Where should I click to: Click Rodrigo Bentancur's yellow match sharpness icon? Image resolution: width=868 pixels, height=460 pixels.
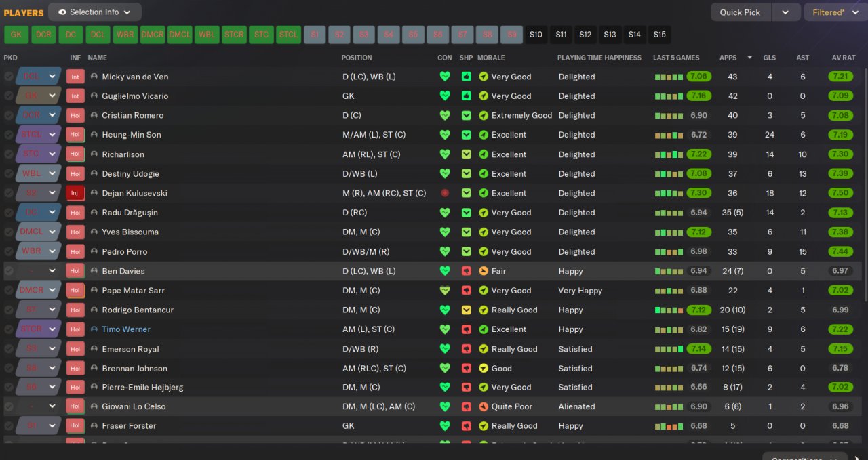coord(466,310)
